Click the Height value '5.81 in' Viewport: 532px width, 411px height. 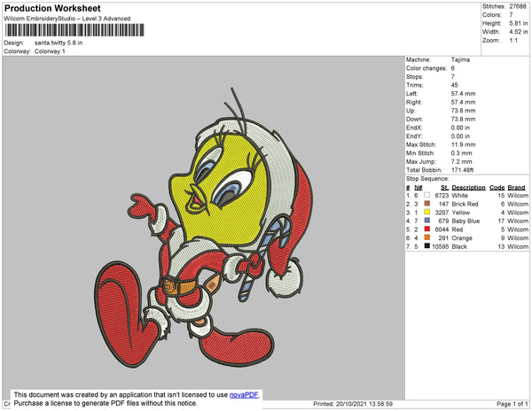(518, 23)
